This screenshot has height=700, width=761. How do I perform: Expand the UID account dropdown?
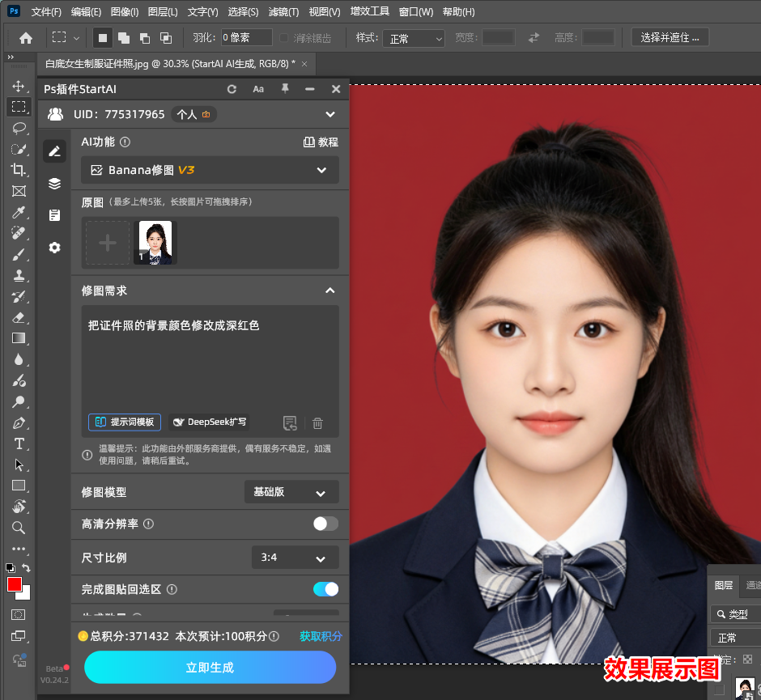[x=330, y=114]
